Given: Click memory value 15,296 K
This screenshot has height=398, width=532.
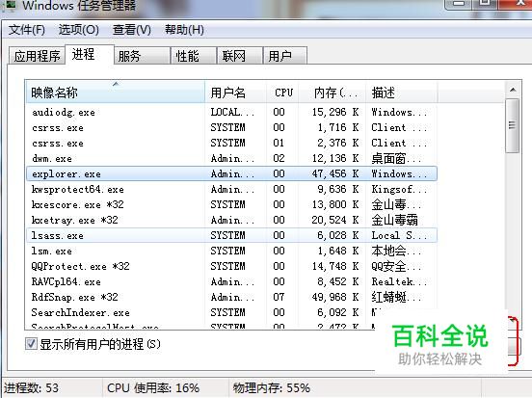Looking at the screenshot, I should coord(335,112).
